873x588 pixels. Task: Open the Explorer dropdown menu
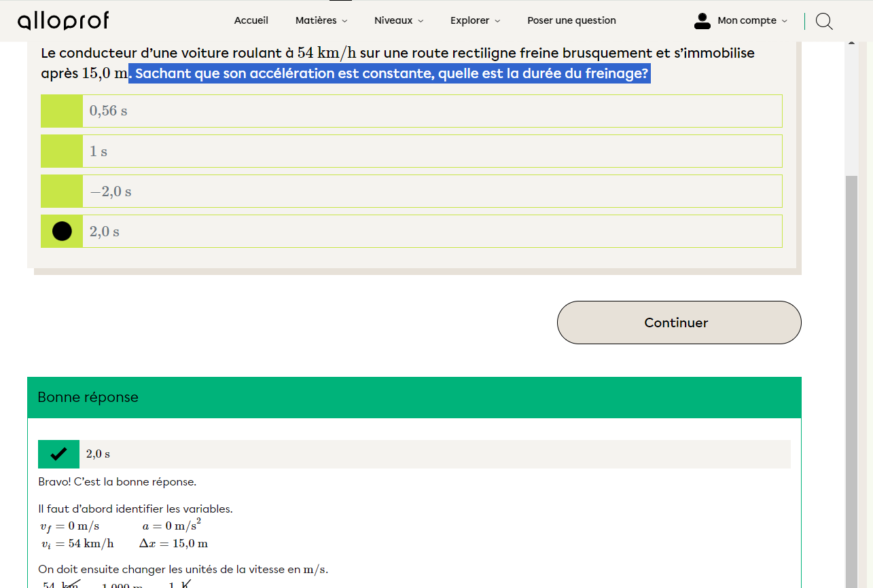(474, 20)
